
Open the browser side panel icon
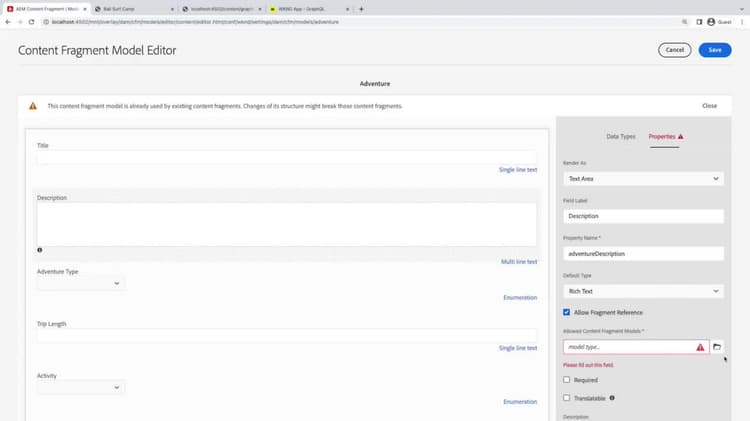tap(699, 22)
